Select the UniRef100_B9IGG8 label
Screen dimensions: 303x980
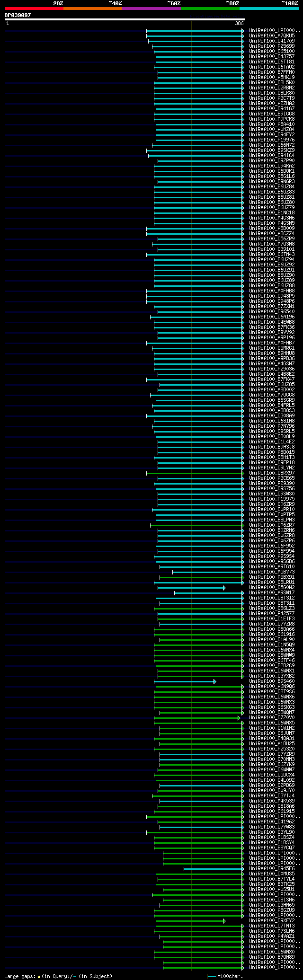272,114
